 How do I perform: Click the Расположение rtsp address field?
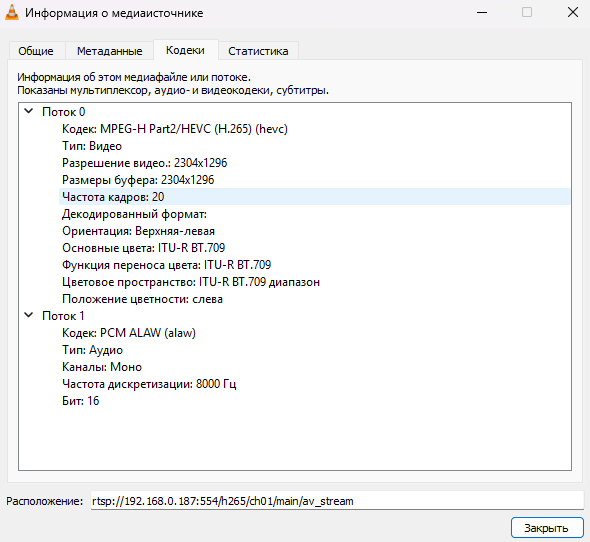(337, 501)
